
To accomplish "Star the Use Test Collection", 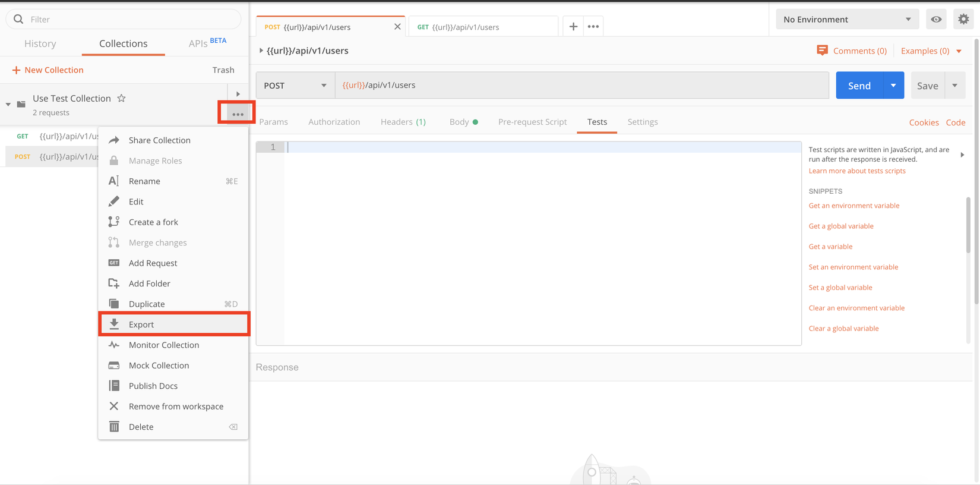I will [x=121, y=98].
